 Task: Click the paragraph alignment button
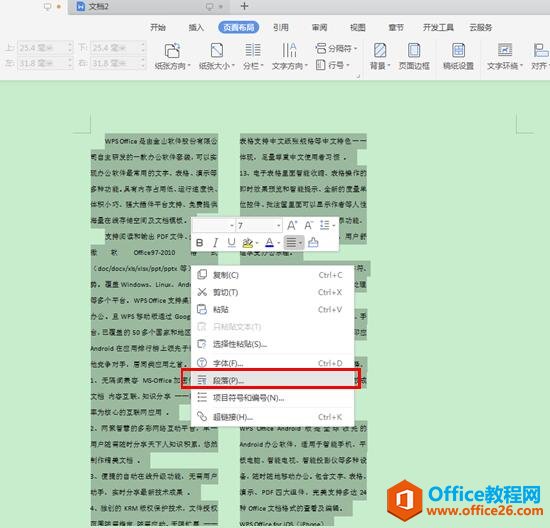point(291,242)
